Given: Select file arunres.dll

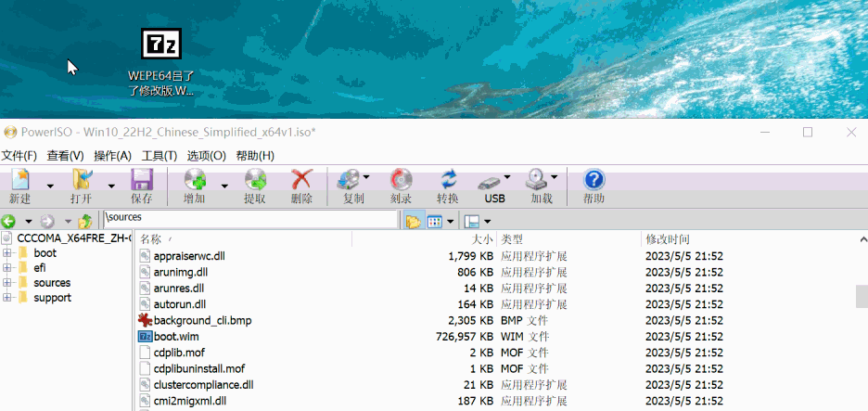Looking at the screenshot, I should tap(179, 289).
